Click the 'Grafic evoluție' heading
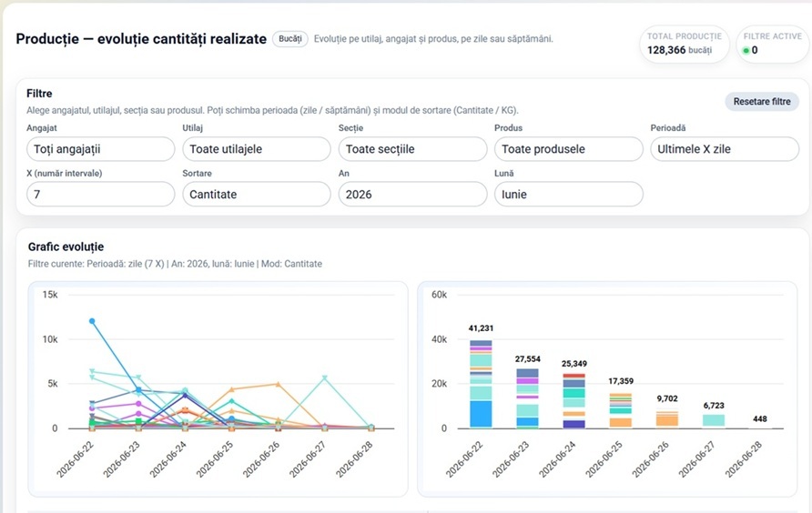 [x=66, y=246]
